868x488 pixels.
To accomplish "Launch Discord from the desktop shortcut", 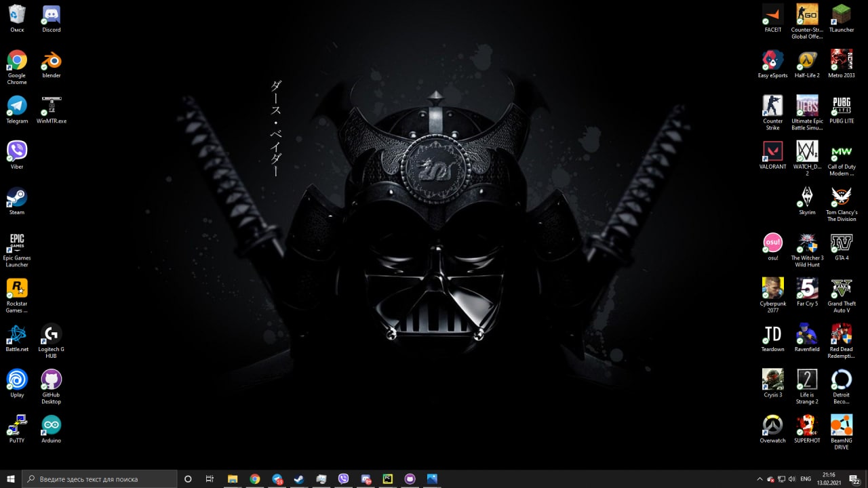I will 52,18.
